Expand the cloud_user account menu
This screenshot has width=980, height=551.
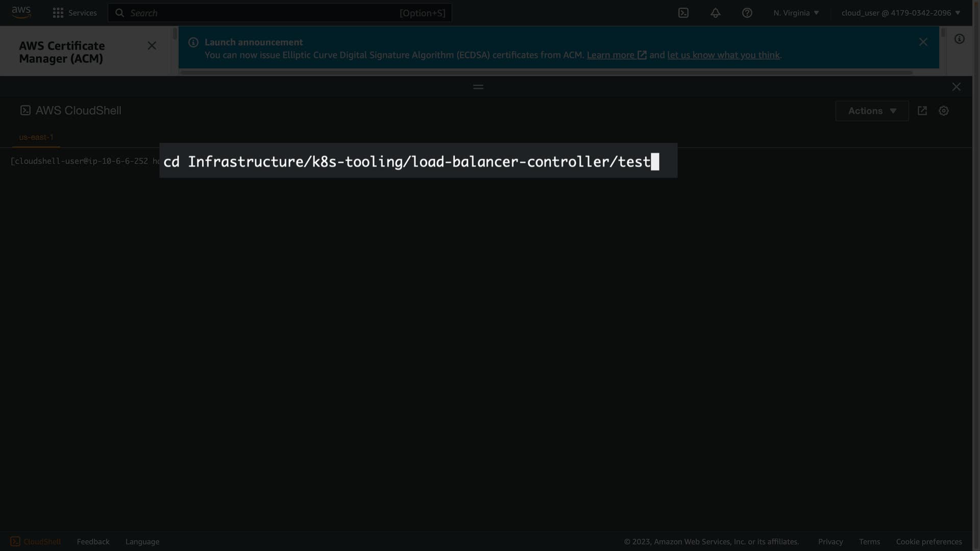[900, 13]
